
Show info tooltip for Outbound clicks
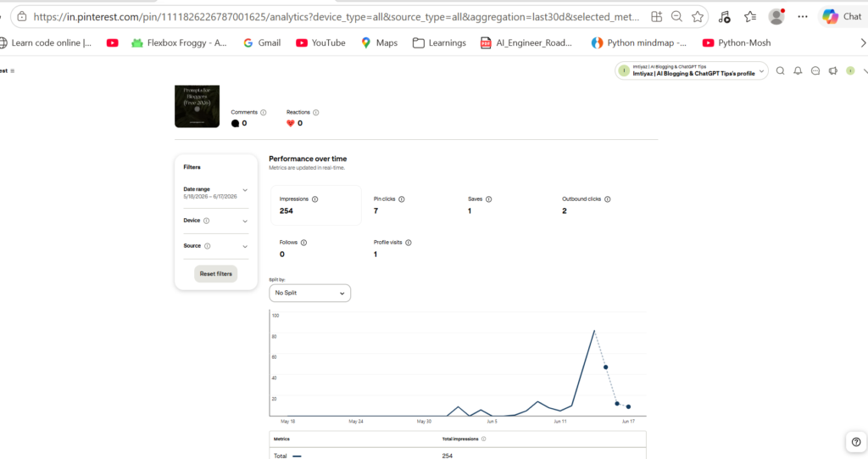(x=608, y=199)
